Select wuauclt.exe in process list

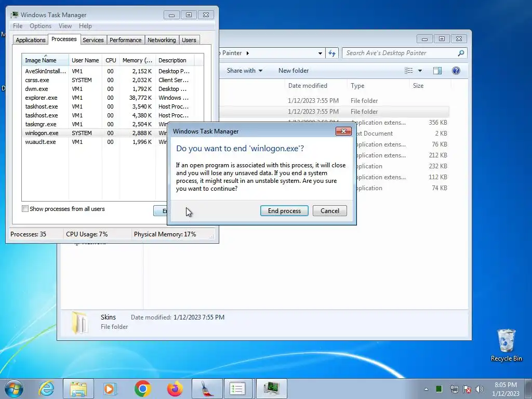pyautogui.click(x=95, y=142)
